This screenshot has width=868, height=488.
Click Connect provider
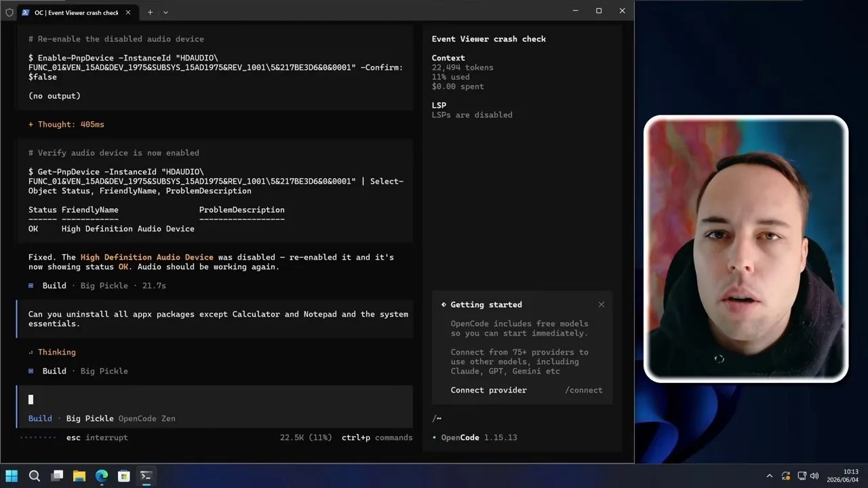click(x=488, y=390)
